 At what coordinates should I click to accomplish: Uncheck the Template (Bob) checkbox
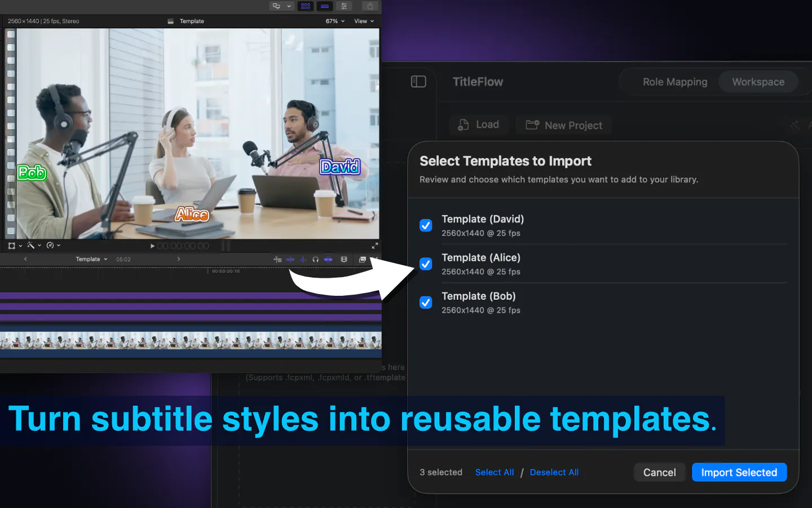pos(426,303)
